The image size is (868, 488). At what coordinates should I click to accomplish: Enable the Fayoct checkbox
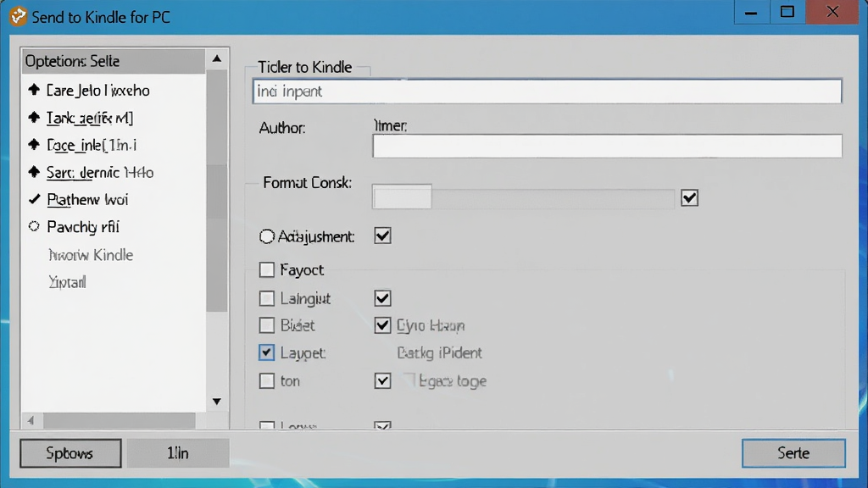pos(266,269)
